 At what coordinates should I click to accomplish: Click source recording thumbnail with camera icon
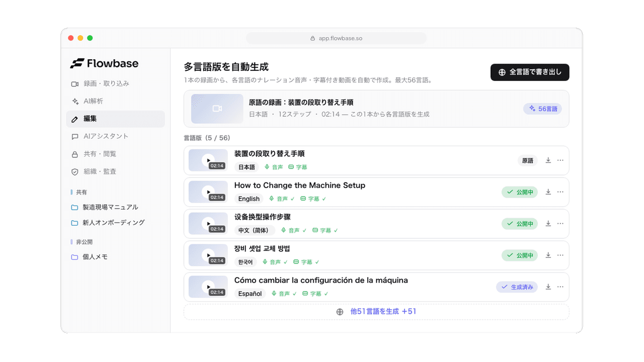(217, 109)
